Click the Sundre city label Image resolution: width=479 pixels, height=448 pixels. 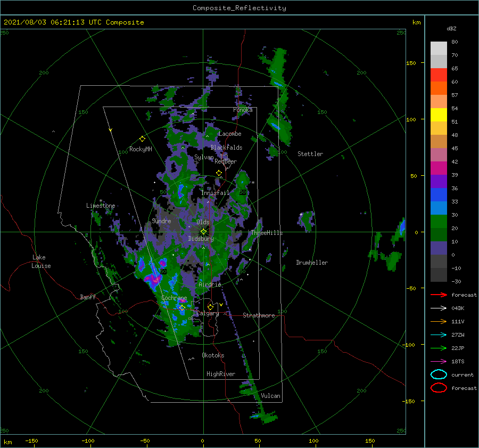click(x=161, y=221)
